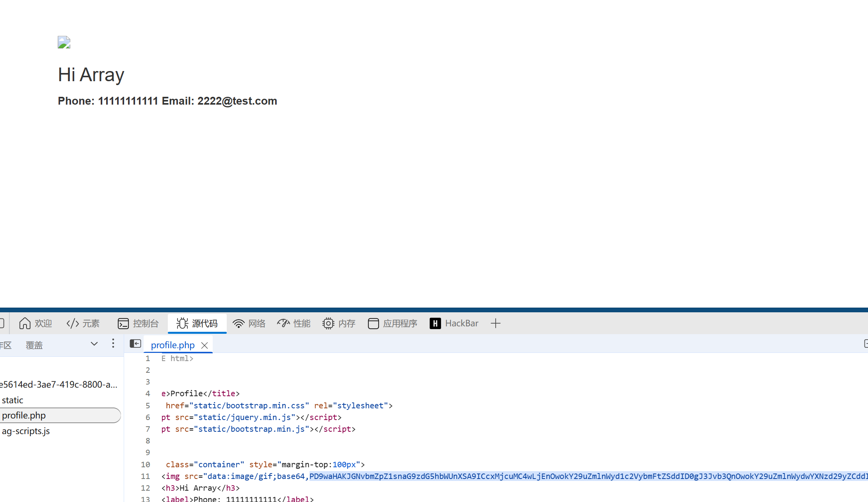Open the 应用程序 (Application) panel
The height and width of the screenshot is (502, 868).
pos(393,323)
